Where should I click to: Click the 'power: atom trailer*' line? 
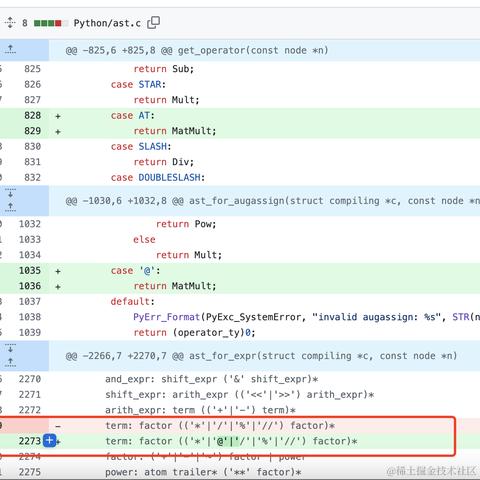pyautogui.click(x=203, y=472)
